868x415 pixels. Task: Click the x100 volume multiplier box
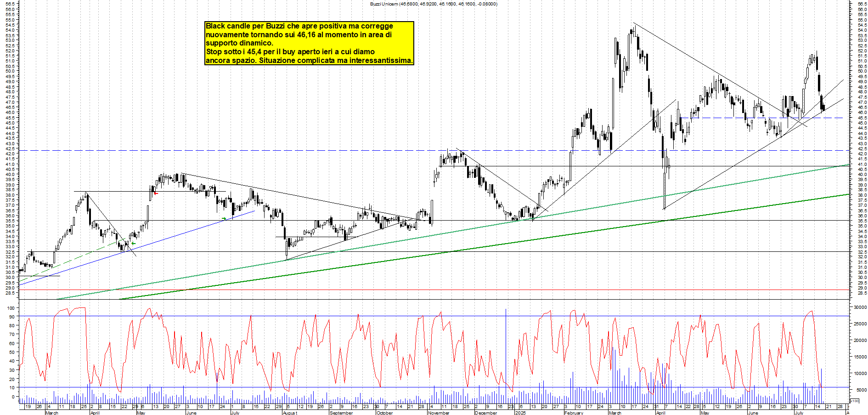pyautogui.click(x=854, y=401)
